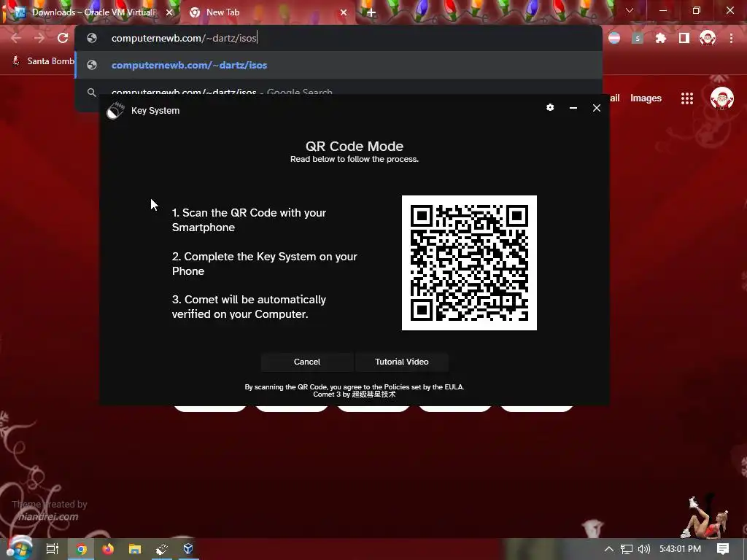The image size is (747, 560).
Task: Close the Downloads Oracle VM VirtualBox tab
Action: 169,13
